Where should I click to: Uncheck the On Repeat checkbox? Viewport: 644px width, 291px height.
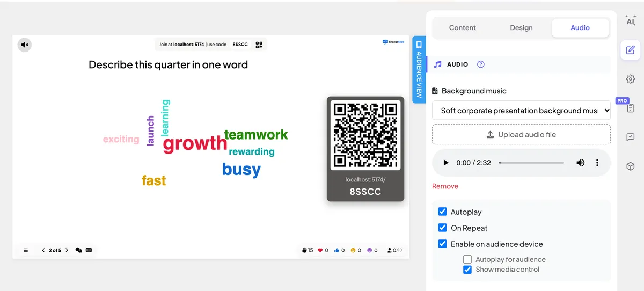[442, 228]
